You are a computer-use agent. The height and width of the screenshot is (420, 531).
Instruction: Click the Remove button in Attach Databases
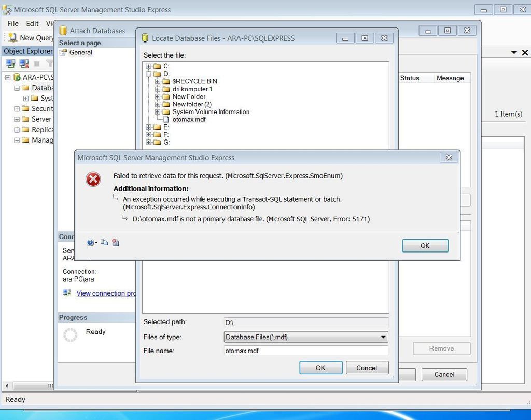click(442, 348)
